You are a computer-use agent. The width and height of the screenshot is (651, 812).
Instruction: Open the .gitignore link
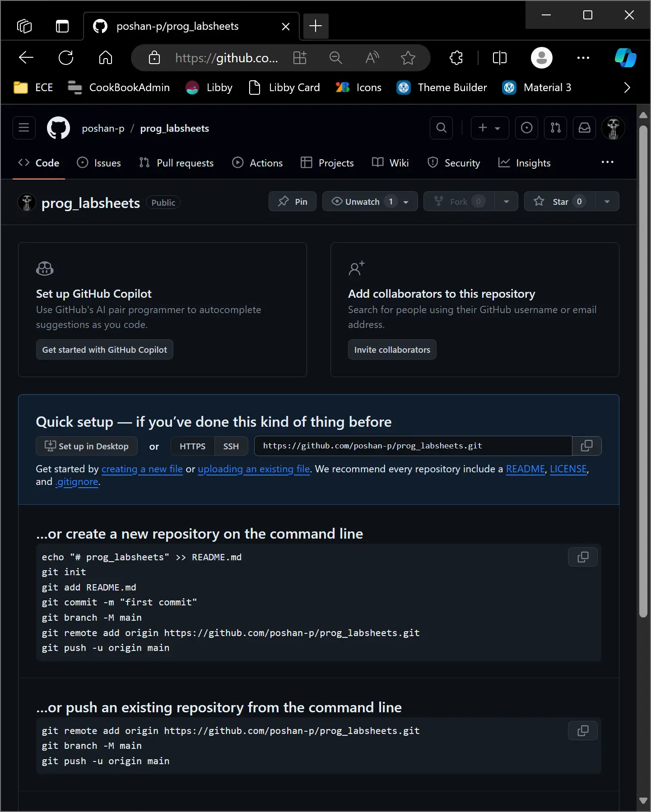coord(77,482)
